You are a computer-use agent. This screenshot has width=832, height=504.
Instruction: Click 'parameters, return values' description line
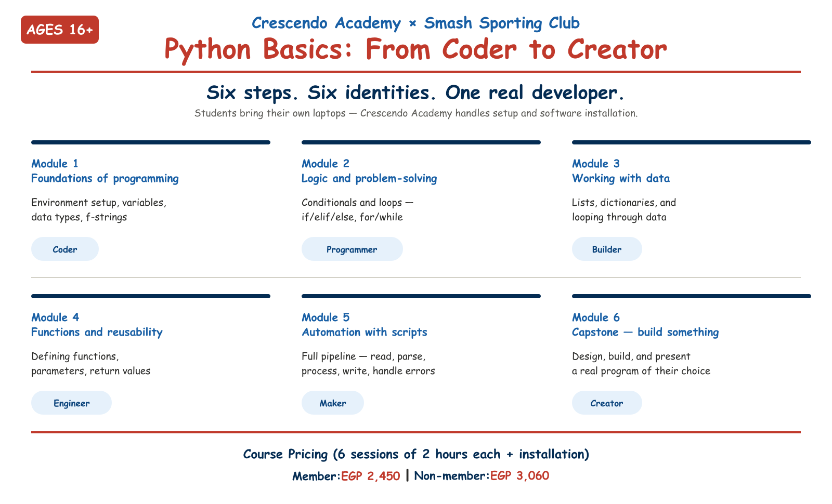point(91,371)
